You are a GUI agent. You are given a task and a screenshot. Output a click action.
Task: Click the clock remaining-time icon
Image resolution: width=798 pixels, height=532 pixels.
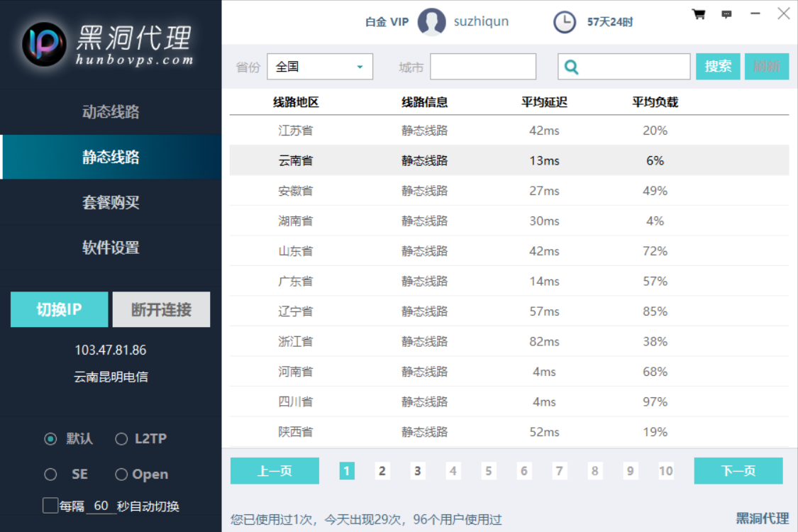pyautogui.click(x=565, y=22)
